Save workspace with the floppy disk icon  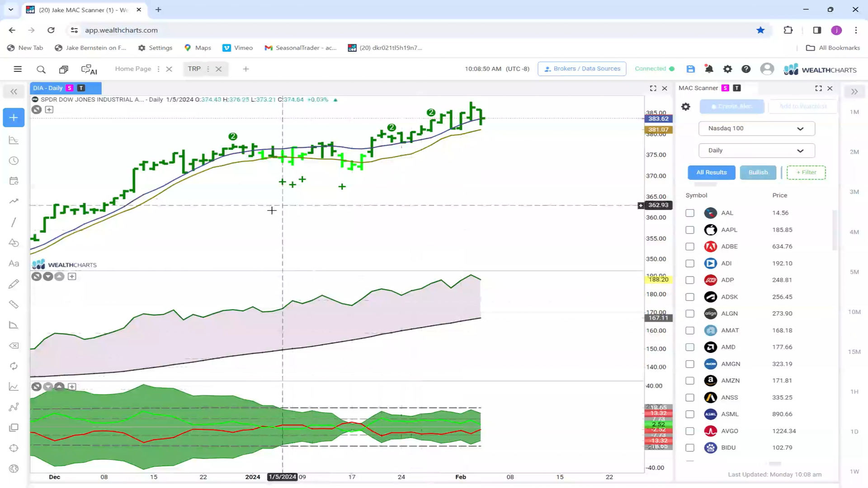pyautogui.click(x=690, y=69)
